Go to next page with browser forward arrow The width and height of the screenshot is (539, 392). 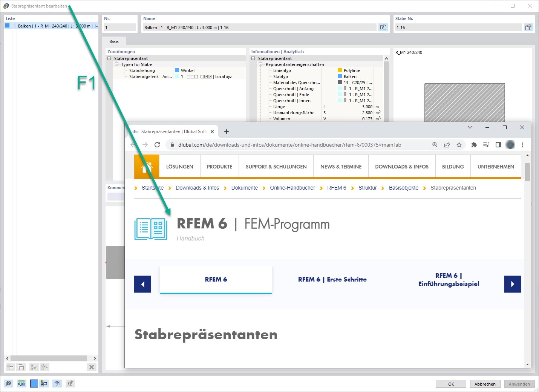tap(145, 145)
